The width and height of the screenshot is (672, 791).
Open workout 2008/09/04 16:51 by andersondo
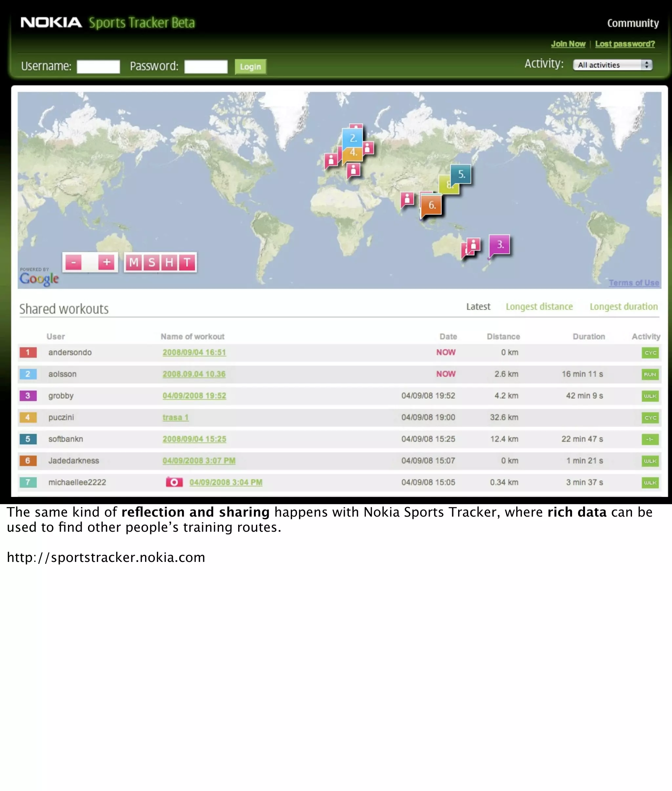click(194, 353)
